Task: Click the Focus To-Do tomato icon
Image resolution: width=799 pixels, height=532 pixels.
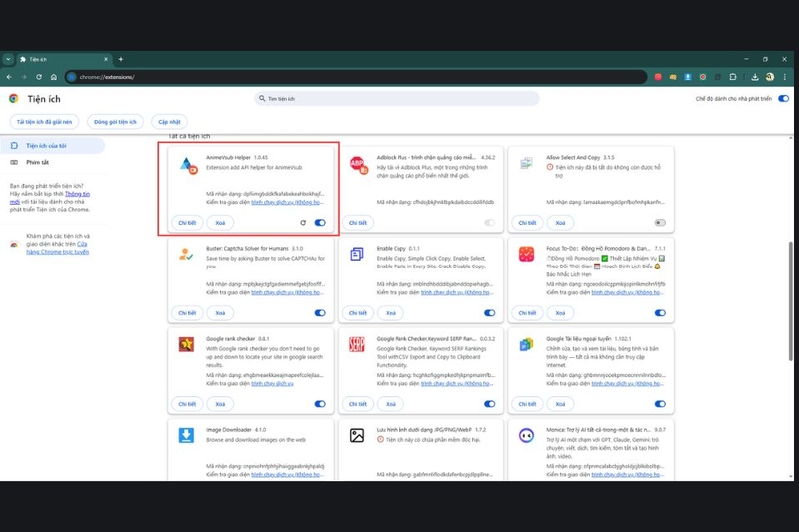Action: (526, 254)
